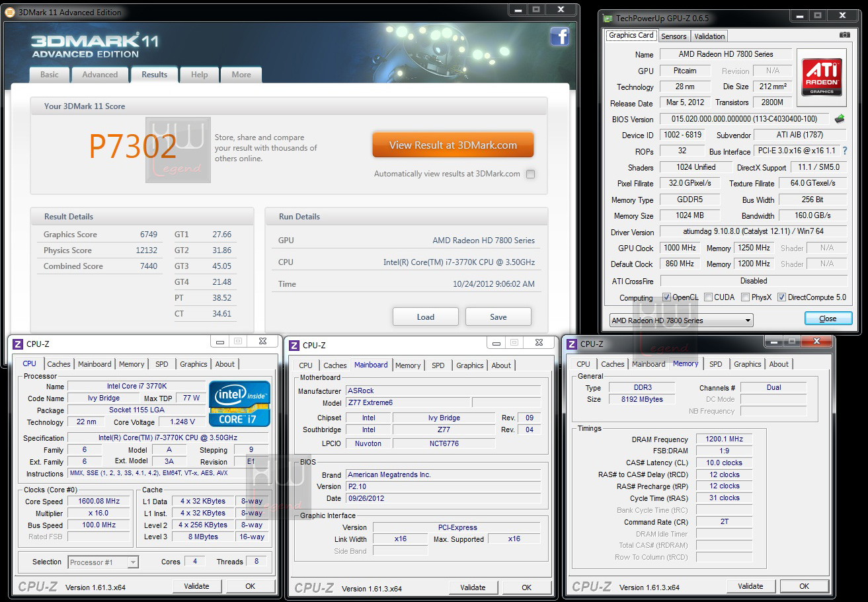Enable automatically view results at 3DMark.com

pos(530,174)
